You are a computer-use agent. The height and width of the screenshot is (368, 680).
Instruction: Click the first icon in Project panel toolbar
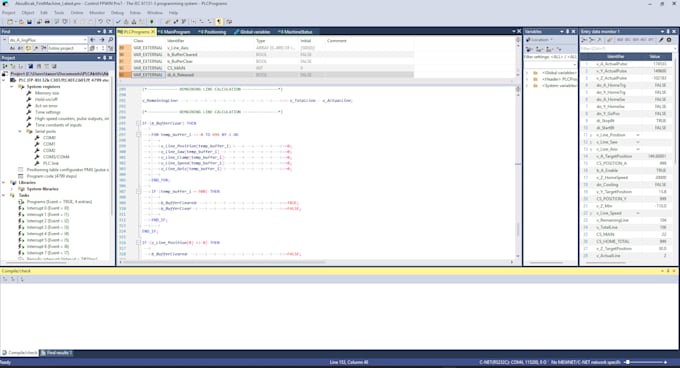coord(5,66)
